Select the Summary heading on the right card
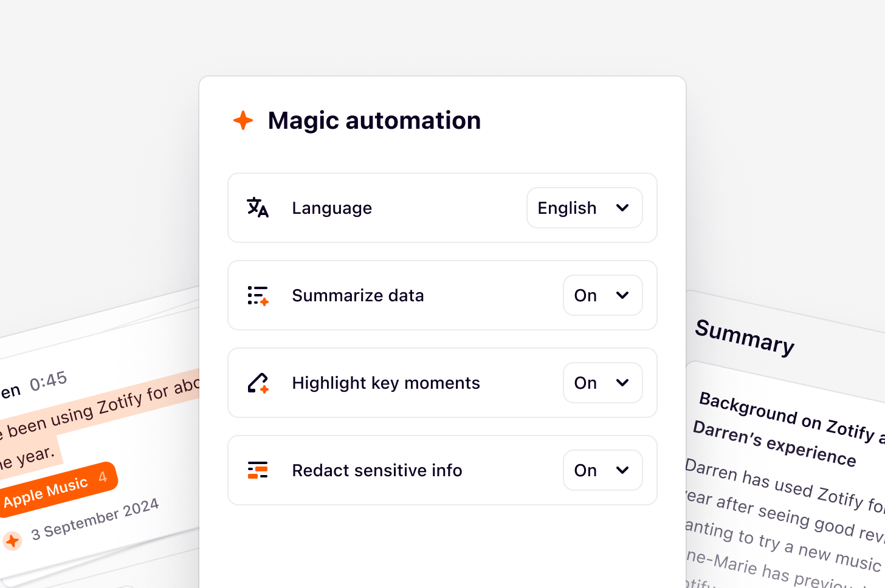The height and width of the screenshot is (588, 885). 745,337
